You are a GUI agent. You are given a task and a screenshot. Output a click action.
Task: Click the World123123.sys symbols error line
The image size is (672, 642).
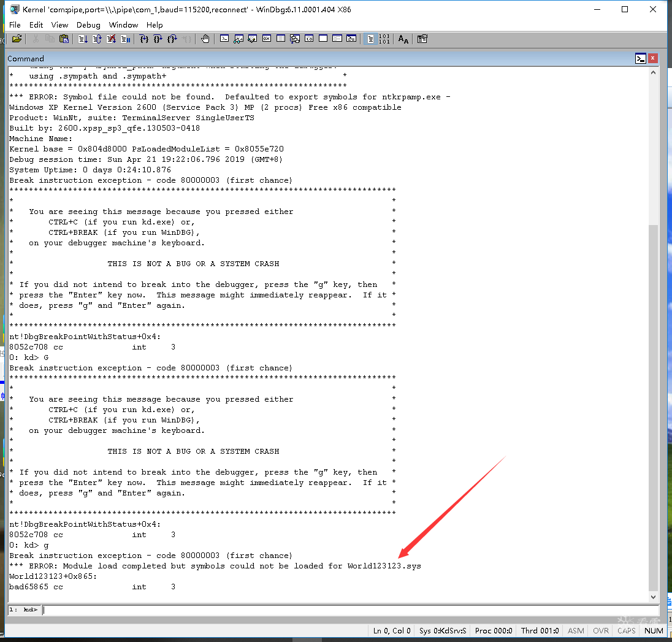[x=215, y=566]
